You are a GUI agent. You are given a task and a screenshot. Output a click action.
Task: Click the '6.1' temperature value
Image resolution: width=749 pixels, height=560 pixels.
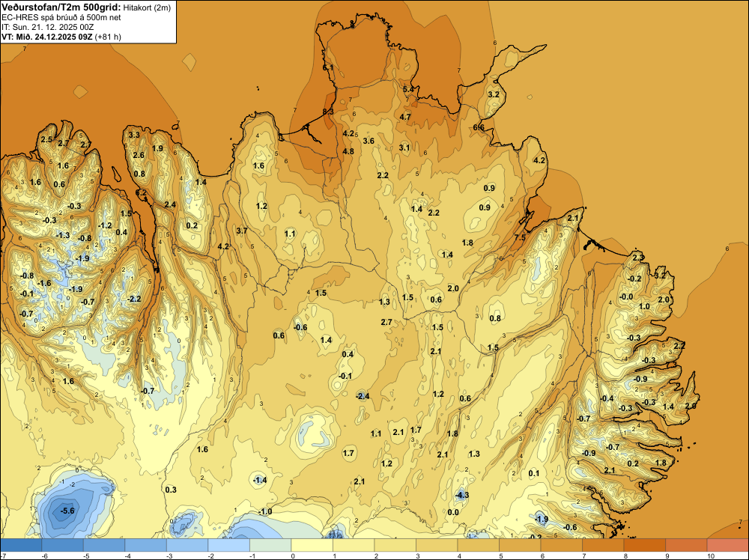[x=328, y=68]
